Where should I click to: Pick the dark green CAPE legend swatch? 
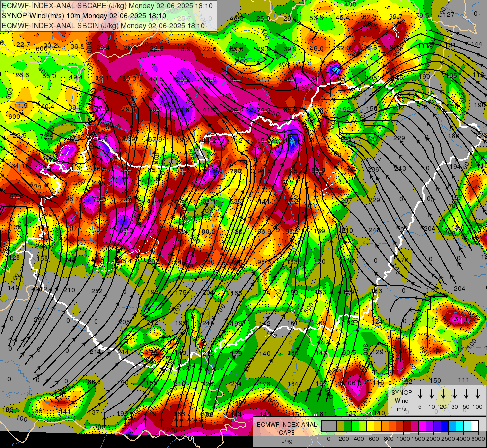click(x=348, y=426)
